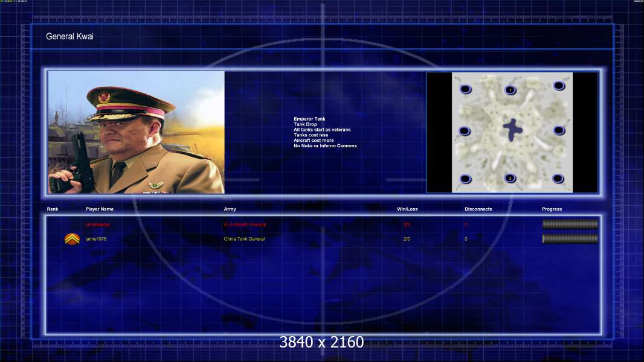Click 'No Nuke or Inferno Cannons' text
Image resolution: width=644 pixels, height=362 pixels.
325,145
